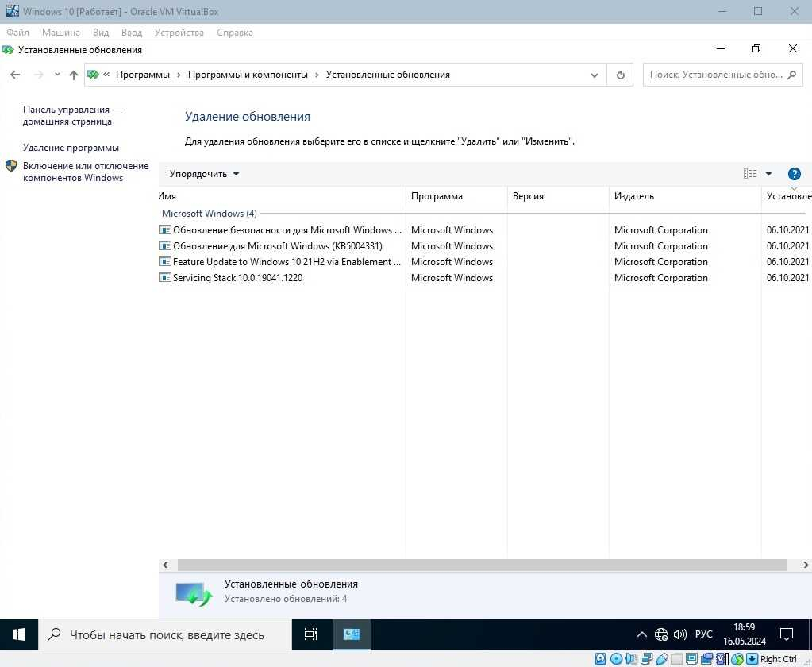Open Включение или отключение компонентов Windows
812x667 pixels.
pos(86,172)
